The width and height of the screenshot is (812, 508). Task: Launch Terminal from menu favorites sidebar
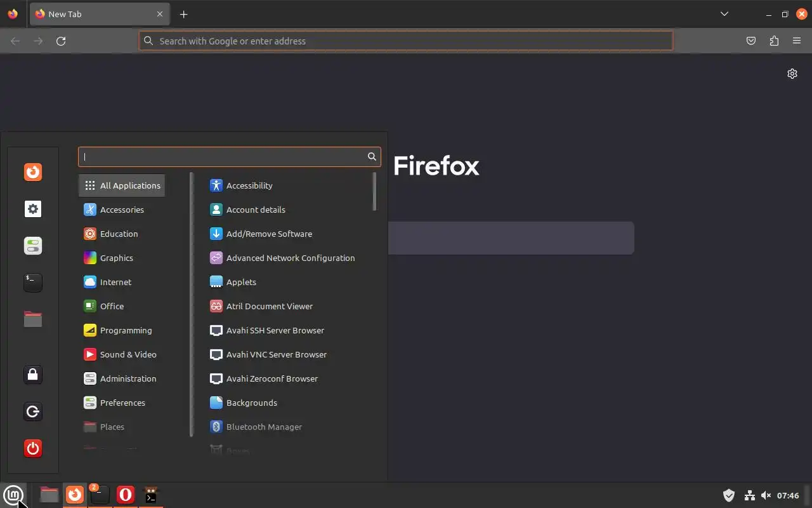[x=33, y=283]
